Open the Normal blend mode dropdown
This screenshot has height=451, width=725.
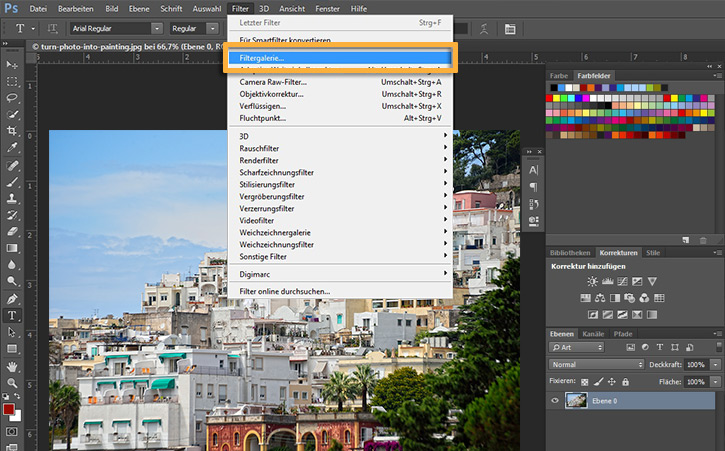pyautogui.click(x=596, y=365)
